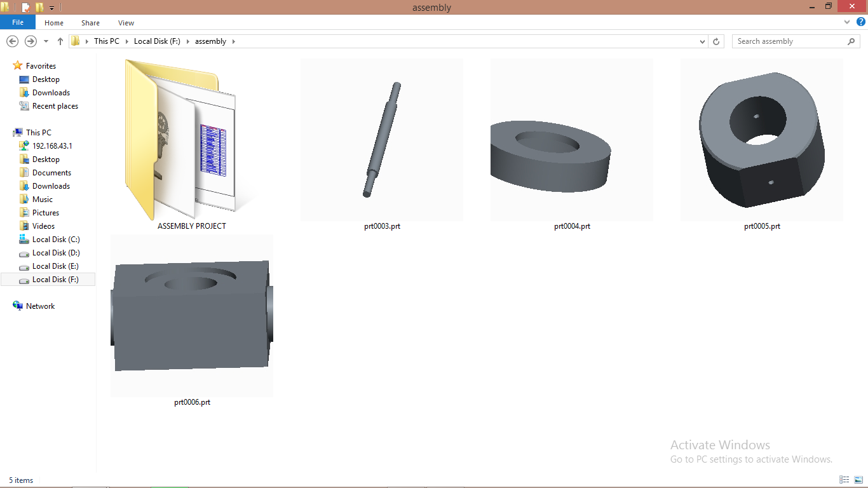Open the View ribbon tab
The image size is (868, 488).
coord(126,23)
